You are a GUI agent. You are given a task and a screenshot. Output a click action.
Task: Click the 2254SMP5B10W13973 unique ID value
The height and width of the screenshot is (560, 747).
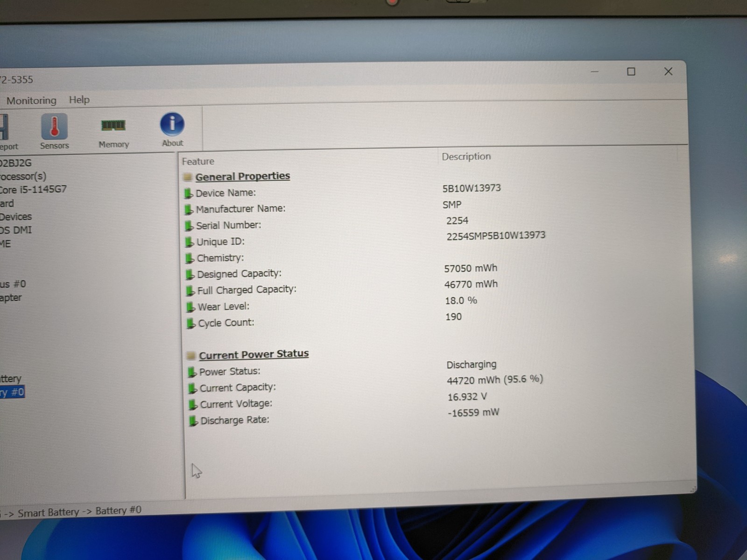click(496, 236)
